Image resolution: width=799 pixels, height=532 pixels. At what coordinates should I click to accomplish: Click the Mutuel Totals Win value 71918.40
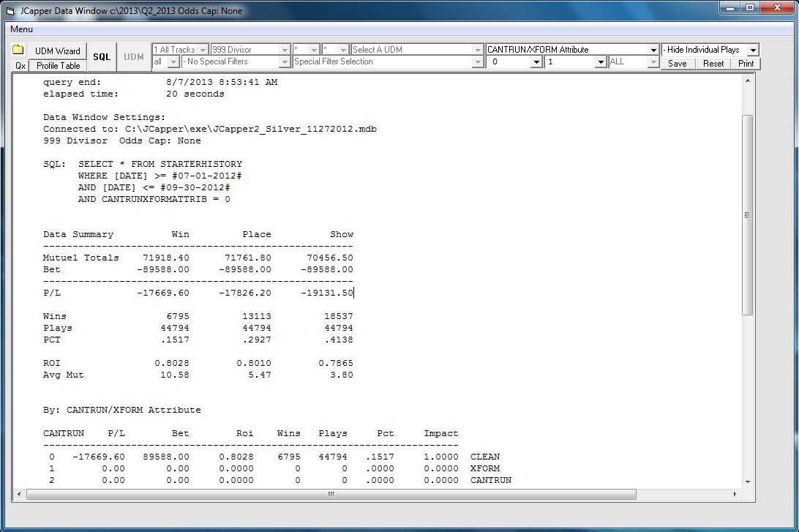coord(166,258)
